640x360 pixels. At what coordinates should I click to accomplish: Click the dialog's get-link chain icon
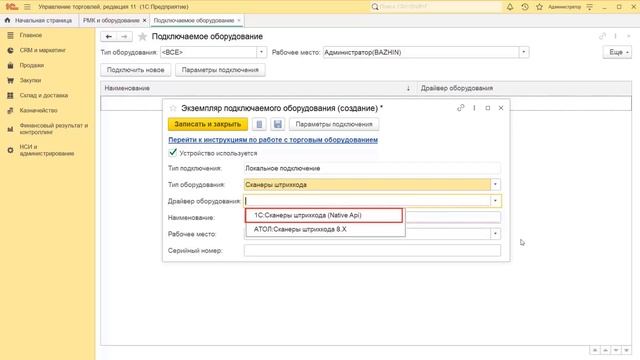[460, 108]
